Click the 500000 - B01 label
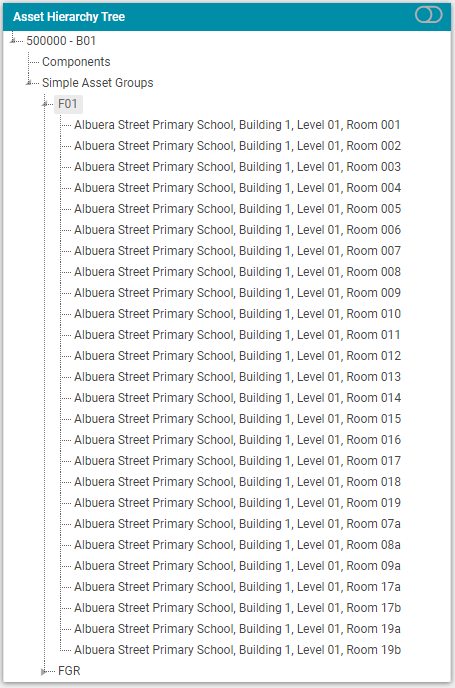Image resolution: width=455 pixels, height=688 pixels. [61, 41]
